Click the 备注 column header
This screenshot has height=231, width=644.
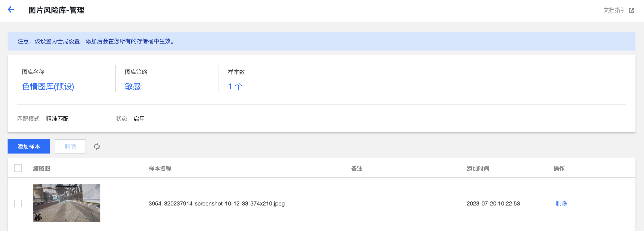click(357, 168)
